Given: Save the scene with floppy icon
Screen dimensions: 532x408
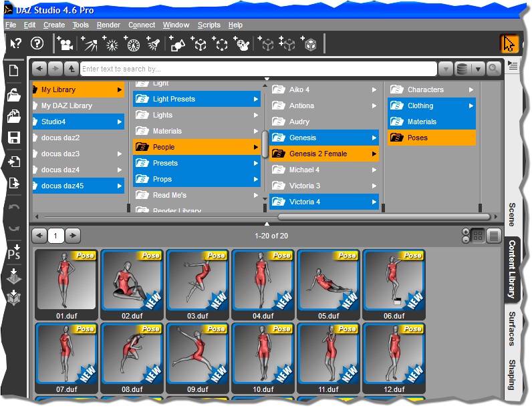Looking at the screenshot, I should click(x=14, y=138).
